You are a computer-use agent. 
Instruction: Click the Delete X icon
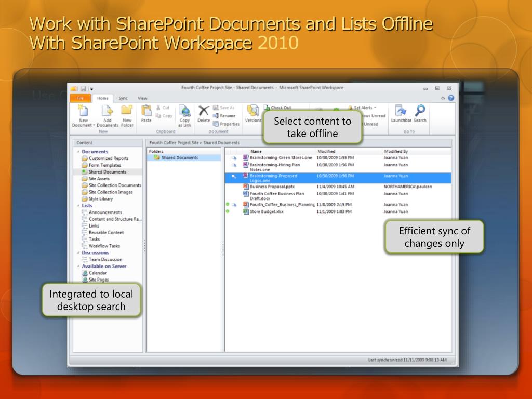pos(204,111)
